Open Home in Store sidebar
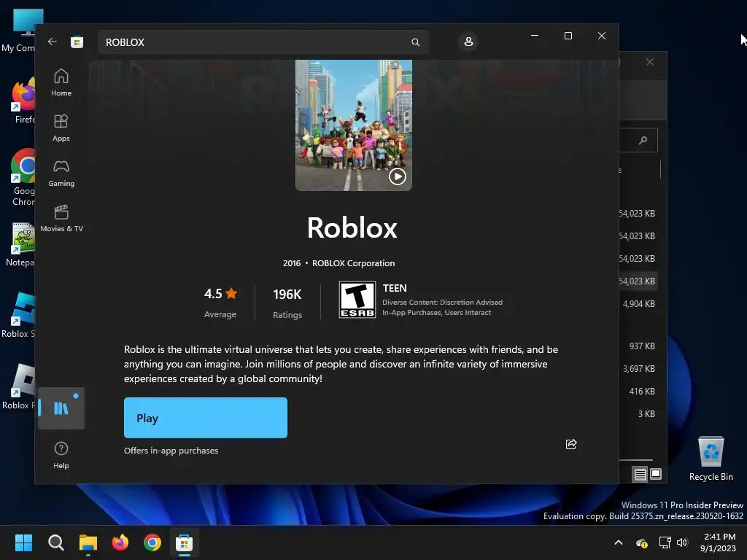Viewport: 747px width, 560px height. click(61, 82)
